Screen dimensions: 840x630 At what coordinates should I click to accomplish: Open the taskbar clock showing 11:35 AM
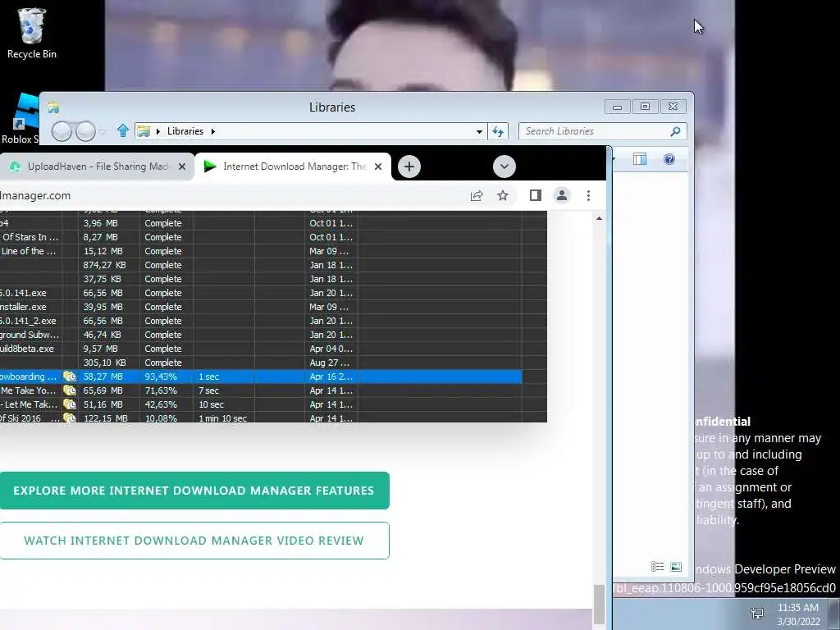pos(798,614)
